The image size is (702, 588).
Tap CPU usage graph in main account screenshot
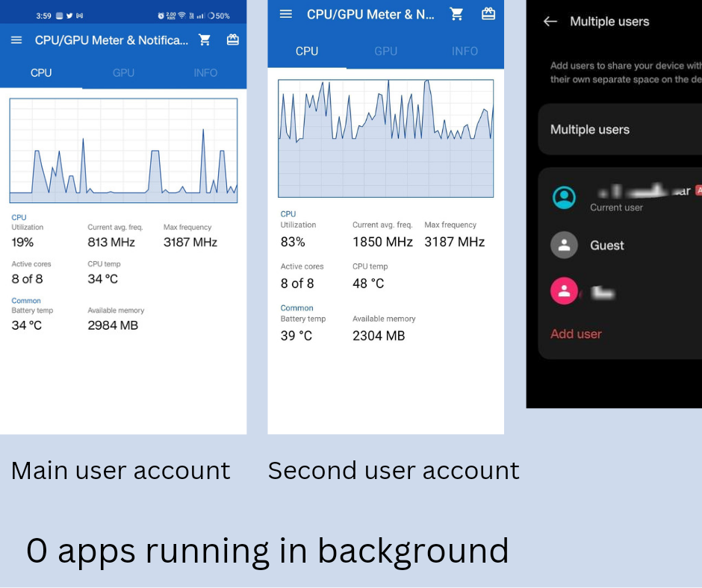pyautogui.click(x=123, y=151)
